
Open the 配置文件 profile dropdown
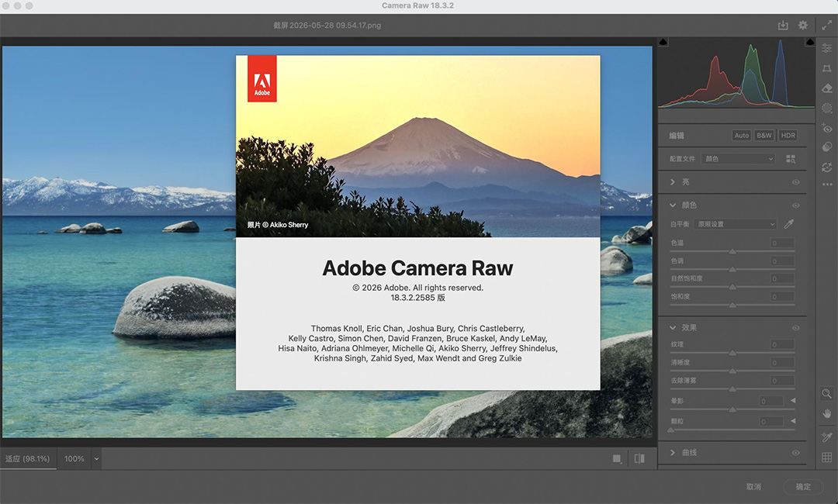(738, 159)
